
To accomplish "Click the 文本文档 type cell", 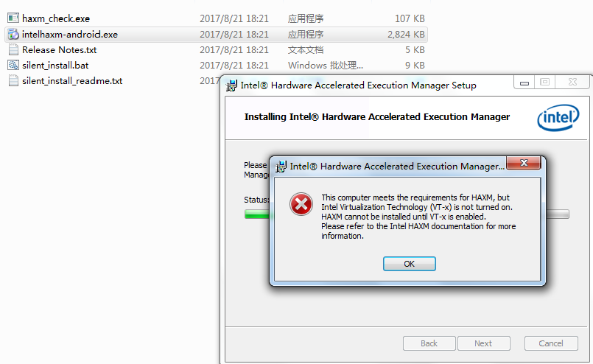I will point(306,50).
